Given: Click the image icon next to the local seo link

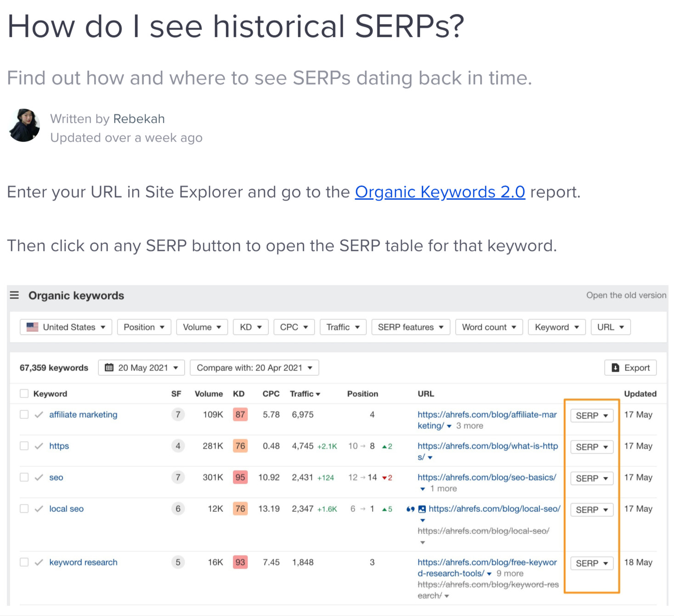Looking at the screenshot, I should point(421,509).
